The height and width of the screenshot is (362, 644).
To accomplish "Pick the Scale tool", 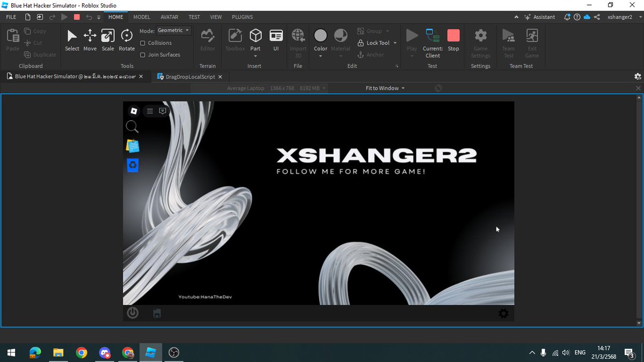I will [108, 41].
